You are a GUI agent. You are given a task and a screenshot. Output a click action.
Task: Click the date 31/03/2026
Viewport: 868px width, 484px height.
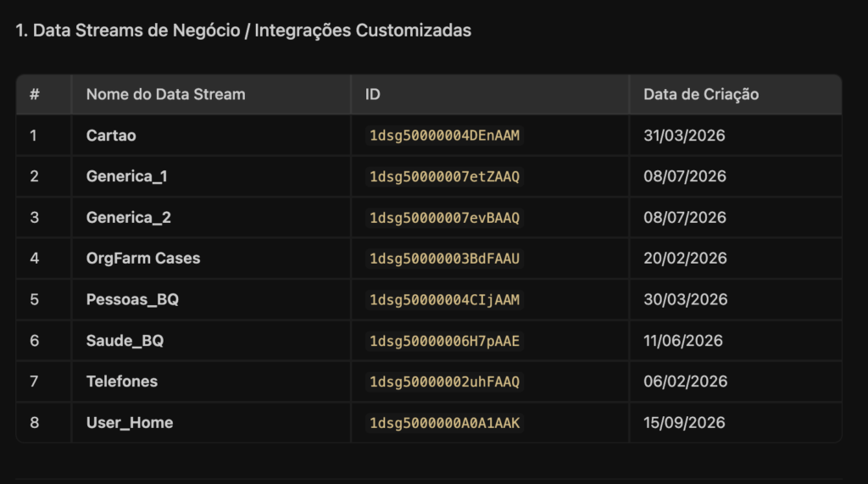684,136
